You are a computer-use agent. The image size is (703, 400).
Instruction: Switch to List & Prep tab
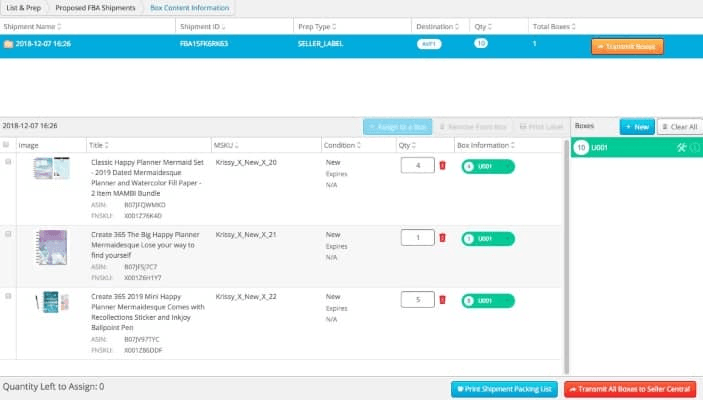[x=24, y=8]
